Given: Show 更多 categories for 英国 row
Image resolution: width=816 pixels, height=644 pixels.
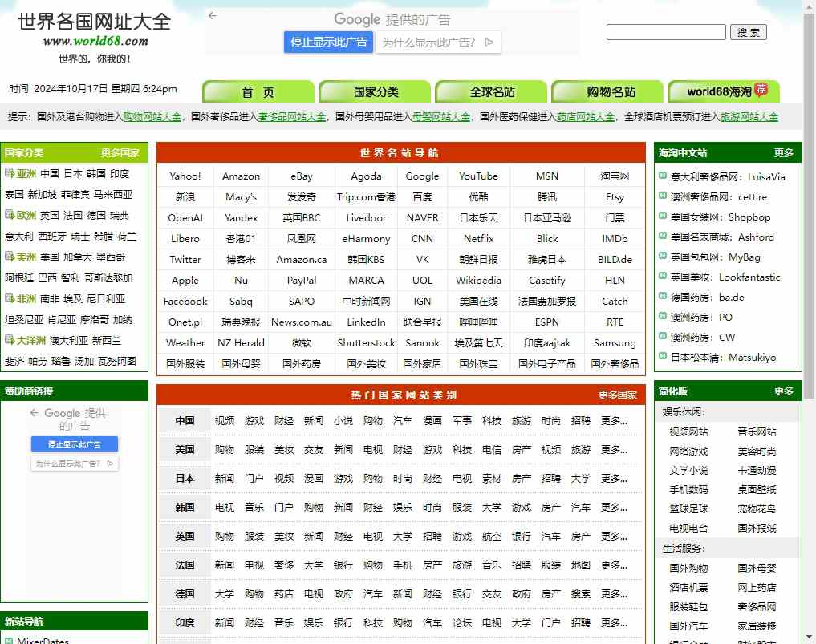Looking at the screenshot, I should 614,537.
